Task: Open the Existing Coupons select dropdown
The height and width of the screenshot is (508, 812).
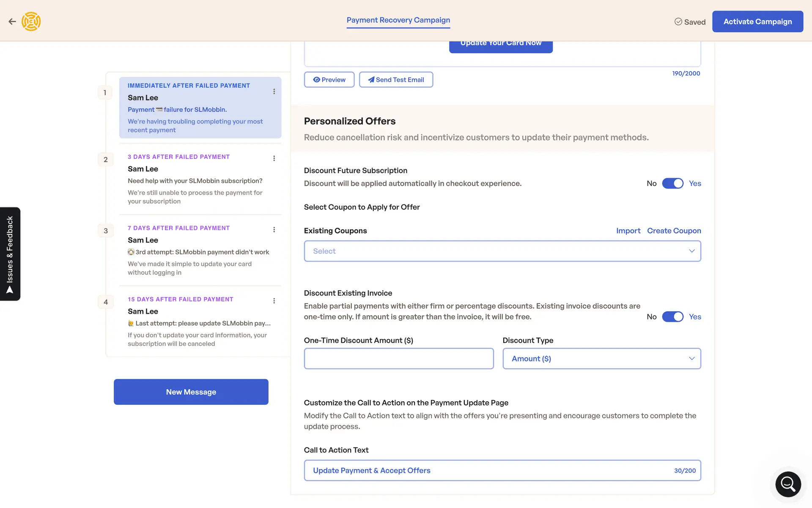Action: pos(502,251)
